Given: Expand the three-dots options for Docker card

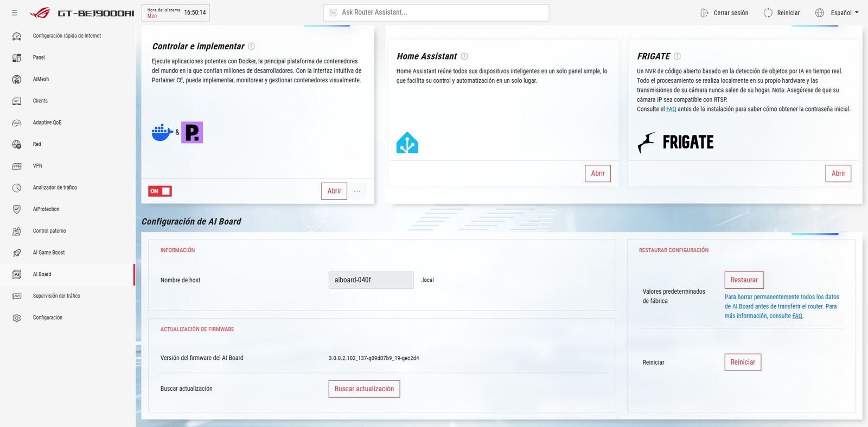Looking at the screenshot, I should (x=357, y=191).
